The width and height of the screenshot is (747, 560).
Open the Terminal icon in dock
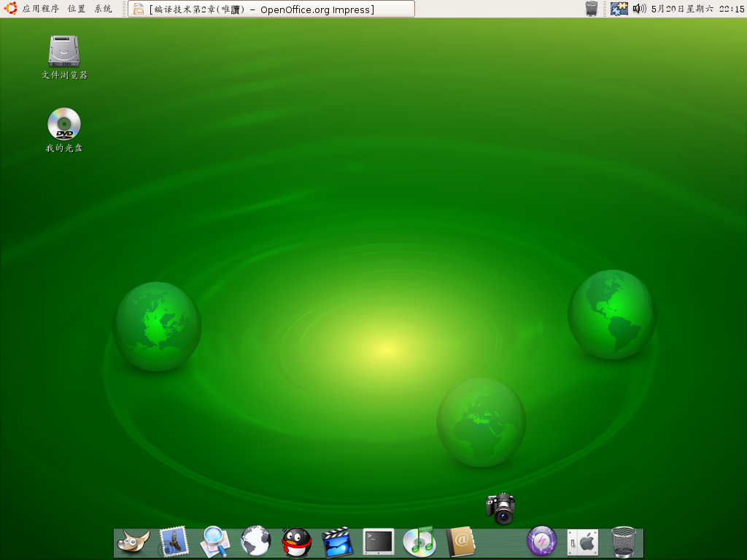click(x=379, y=542)
